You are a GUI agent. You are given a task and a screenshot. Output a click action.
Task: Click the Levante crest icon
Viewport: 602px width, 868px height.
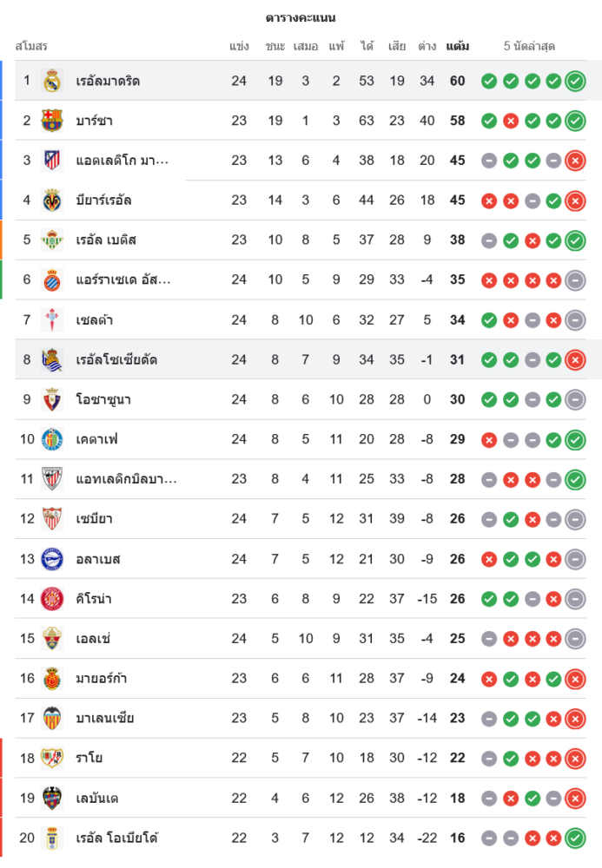click(x=52, y=799)
